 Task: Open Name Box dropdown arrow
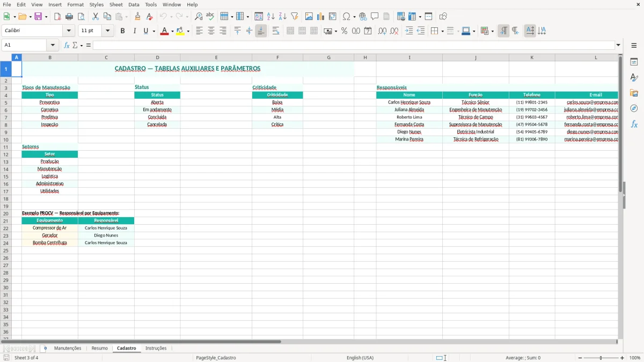[53, 46]
